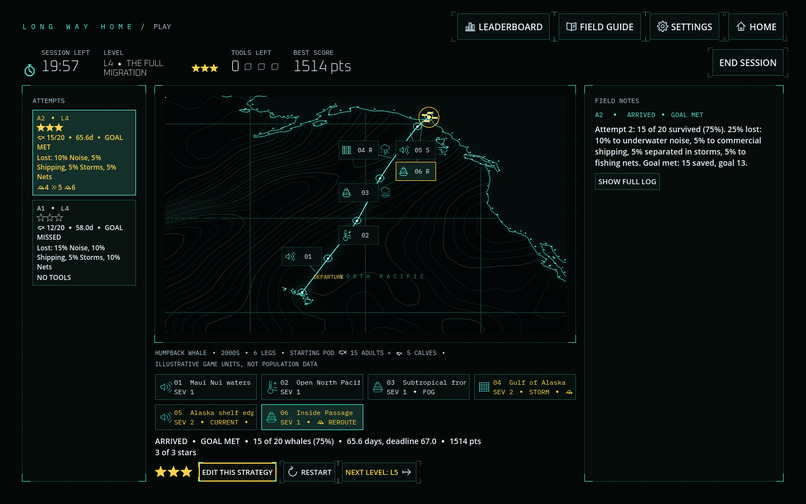Click the route waypoint just below arrival
Image resolution: width=806 pixels, height=504 pixels.
coord(417,126)
